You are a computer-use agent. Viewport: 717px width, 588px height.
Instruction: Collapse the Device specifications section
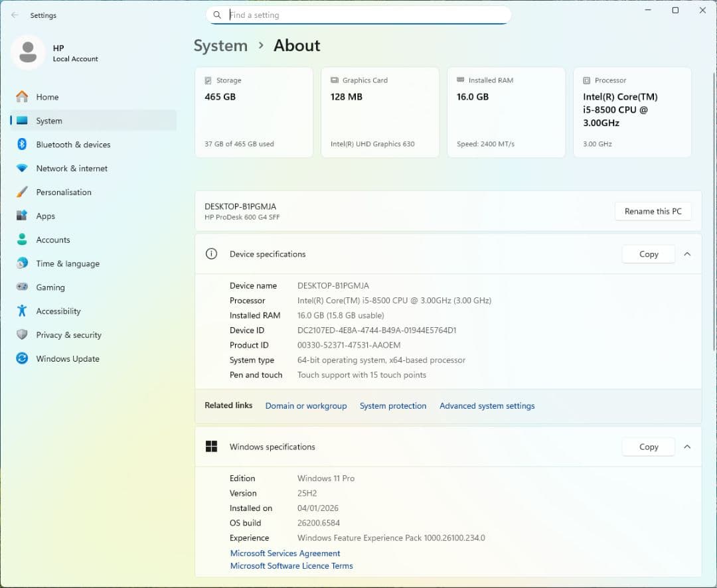[688, 254]
